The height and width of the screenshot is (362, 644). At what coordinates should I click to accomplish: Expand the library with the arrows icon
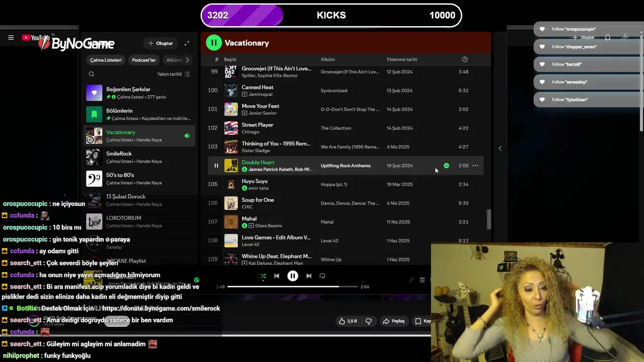187,43
